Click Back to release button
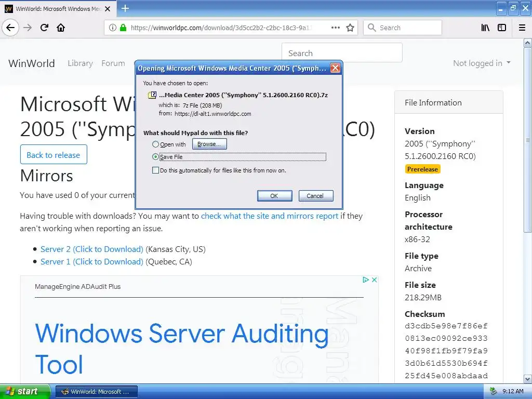 pyautogui.click(x=54, y=155)
